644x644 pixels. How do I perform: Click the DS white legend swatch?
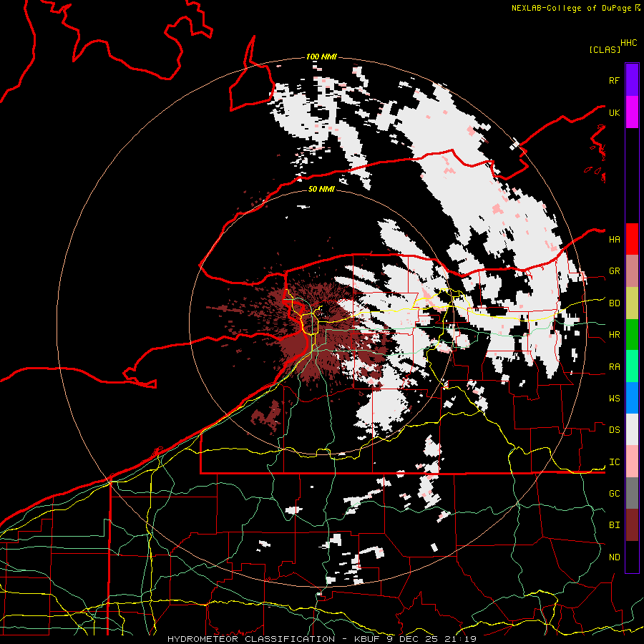[x=632, y=430]
